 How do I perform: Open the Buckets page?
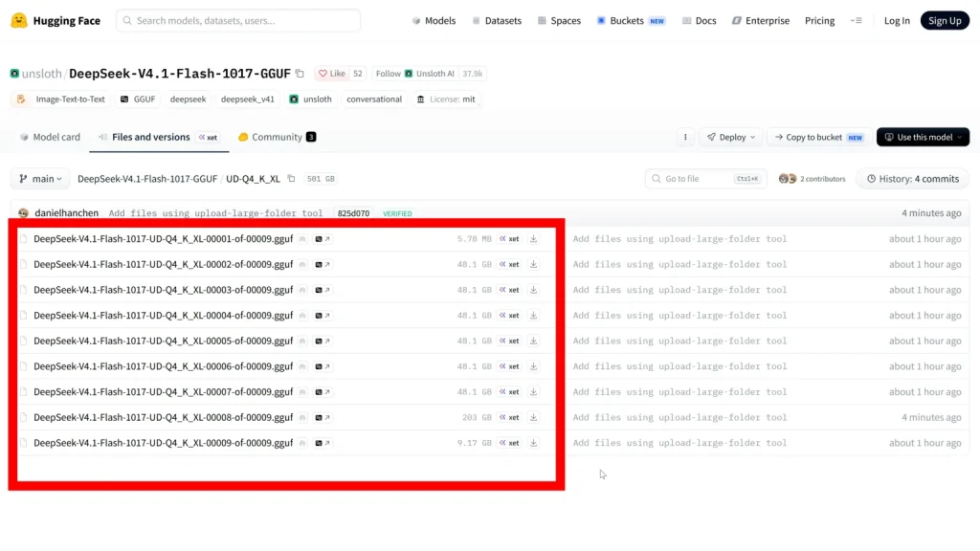(x=631, y=21)
